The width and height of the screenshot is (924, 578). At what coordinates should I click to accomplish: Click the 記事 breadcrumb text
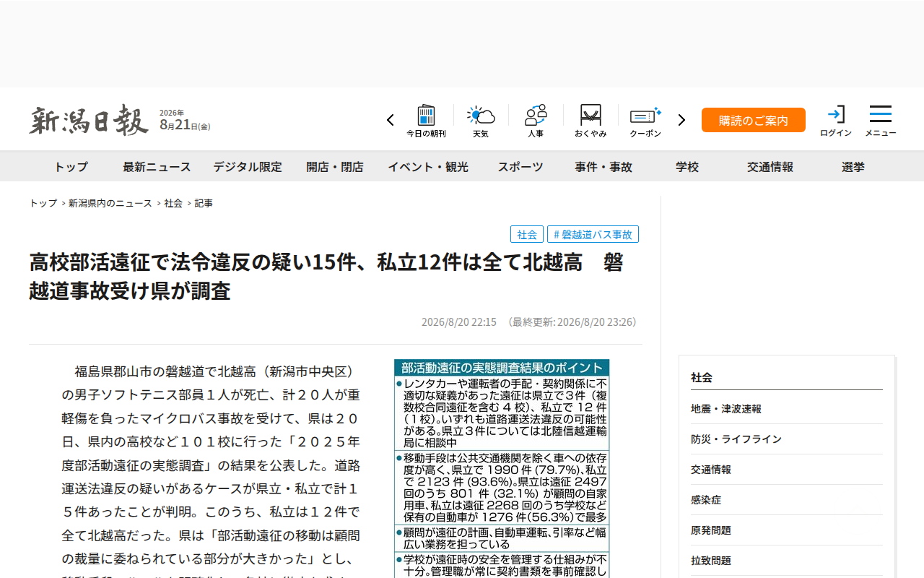point(204,204)
